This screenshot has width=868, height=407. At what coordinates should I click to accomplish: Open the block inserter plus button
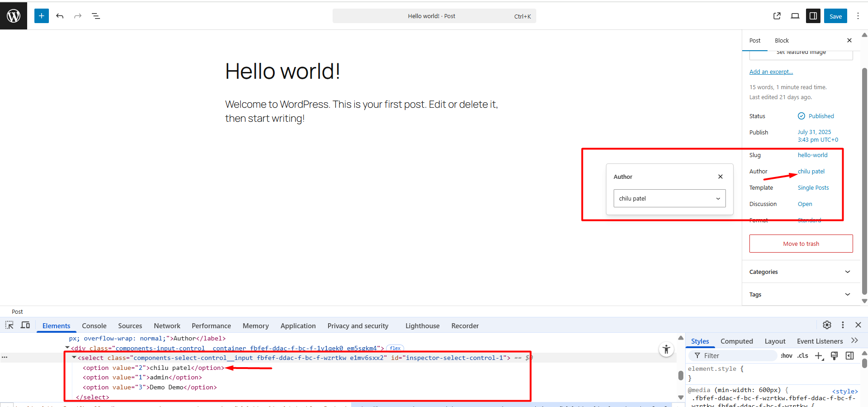[42, 16]
